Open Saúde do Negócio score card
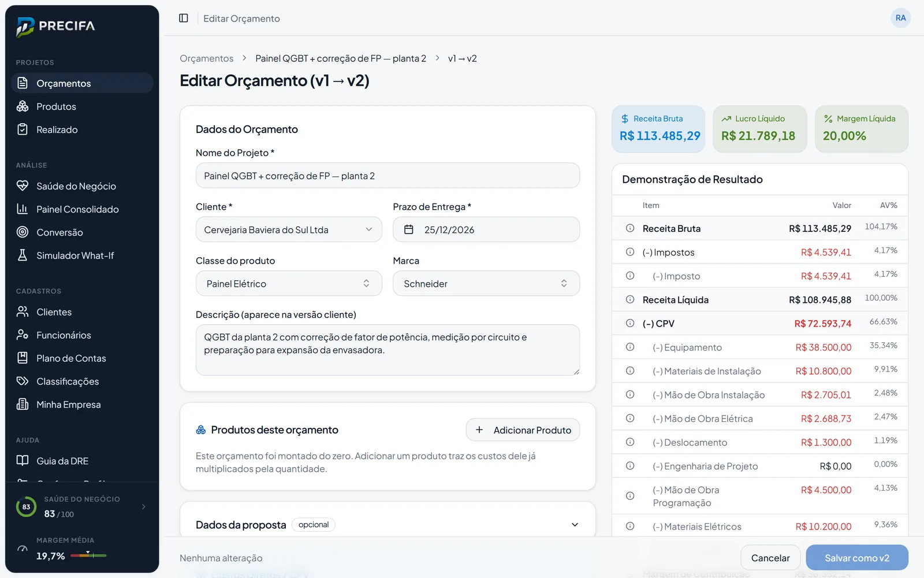The image size is (924, 578). click(x=82, y=507)
